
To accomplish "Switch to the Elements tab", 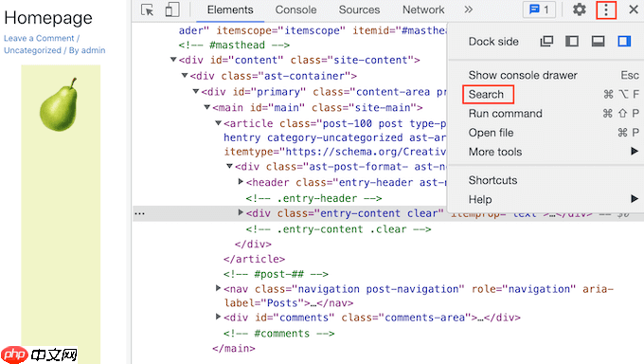I will [230, 9].
